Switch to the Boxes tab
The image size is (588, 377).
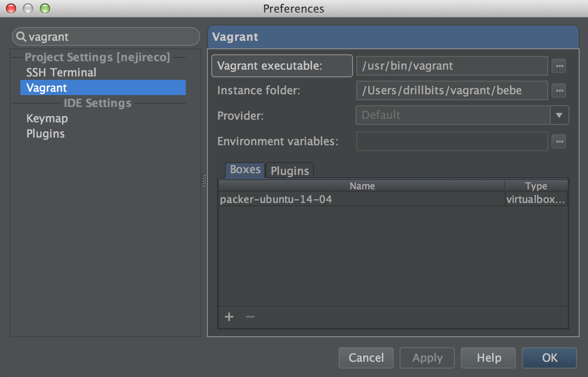[x=244, y=169]
